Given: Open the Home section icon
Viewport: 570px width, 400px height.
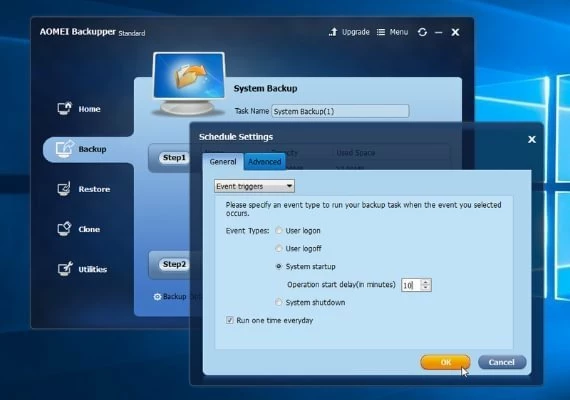Looking at the screenshot, I should 65,108.
